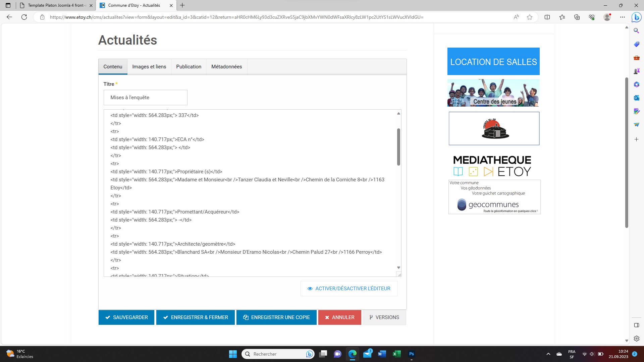Viewport: 644px width, 362px height.
Task: Toggle the editor with Activer/Désactiver l'éditeur
Action: click(x=349, y=289)
